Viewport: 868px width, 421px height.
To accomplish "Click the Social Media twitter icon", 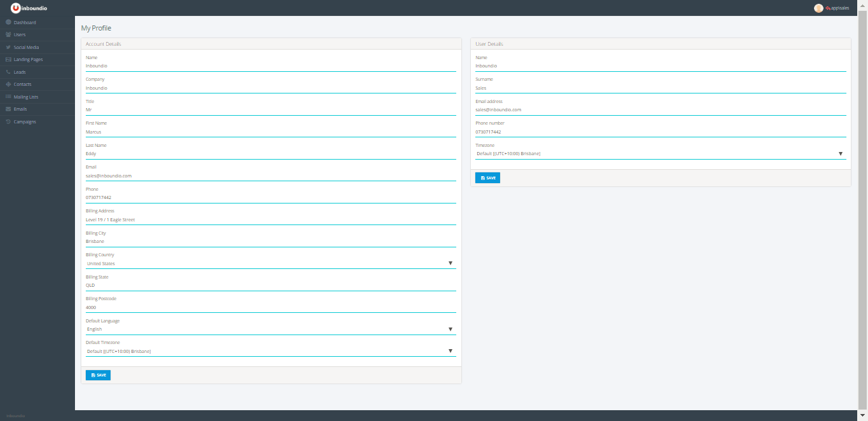I will (x=8, y=47).
